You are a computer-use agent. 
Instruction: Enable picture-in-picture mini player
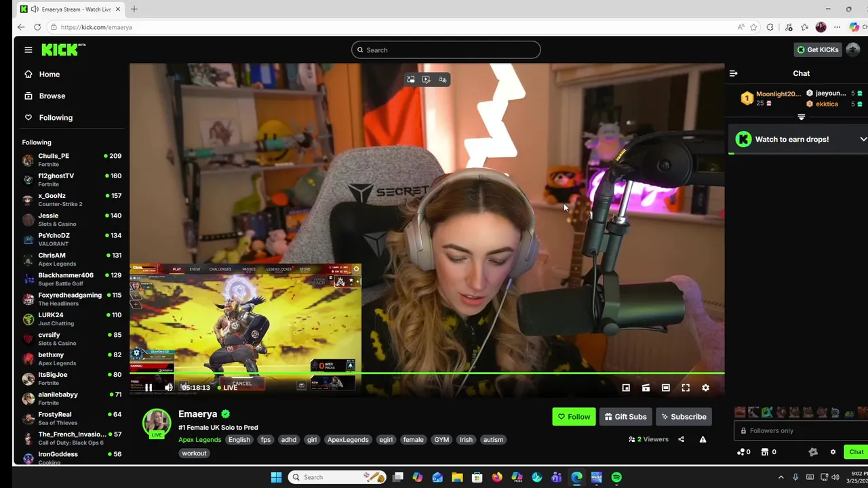coord(626,388)
